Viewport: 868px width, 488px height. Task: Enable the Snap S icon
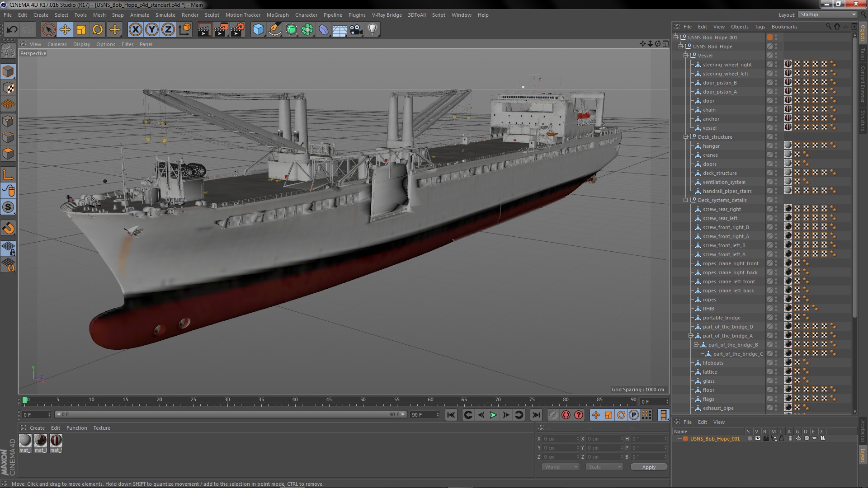click(x=8, y=207)
